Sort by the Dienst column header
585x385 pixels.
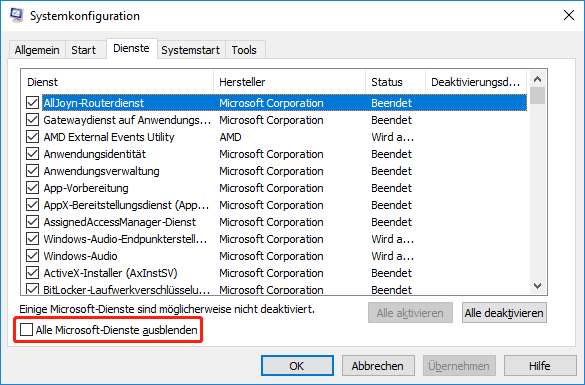tap(117, 82)
